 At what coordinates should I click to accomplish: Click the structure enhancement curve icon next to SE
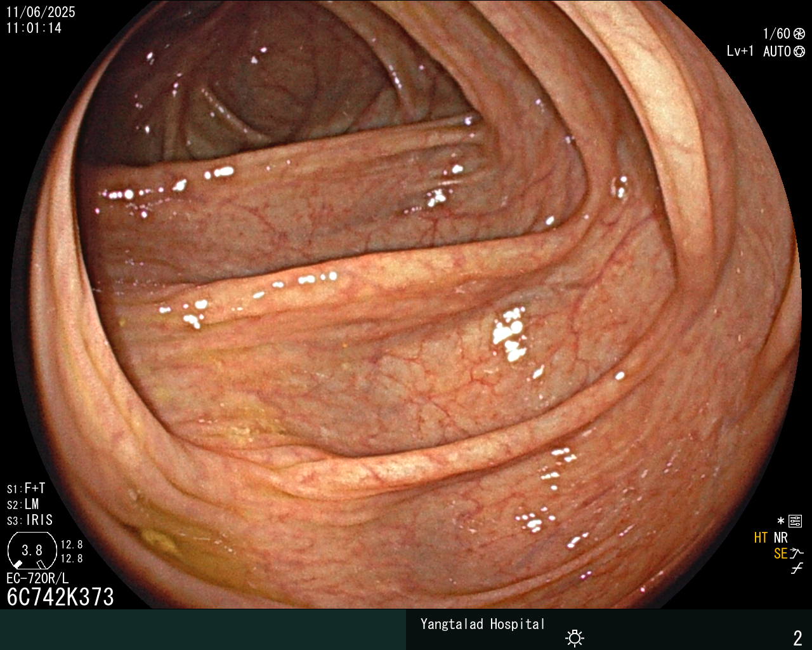[x=797, y=554]
